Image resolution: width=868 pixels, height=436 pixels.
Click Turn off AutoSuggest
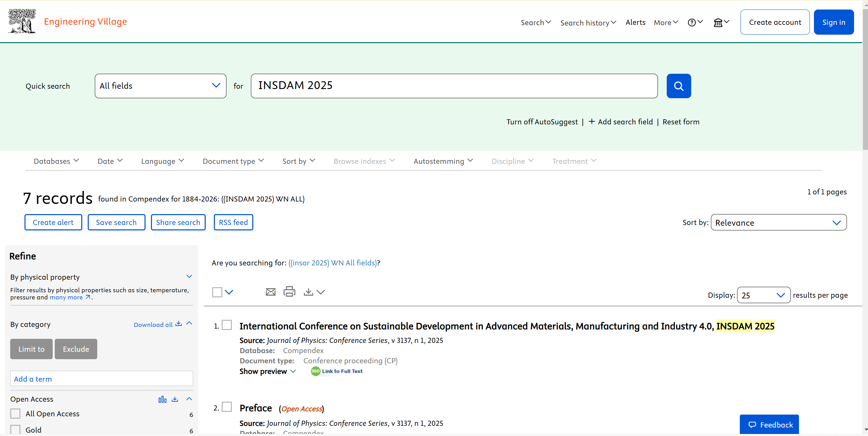(542, 122)
